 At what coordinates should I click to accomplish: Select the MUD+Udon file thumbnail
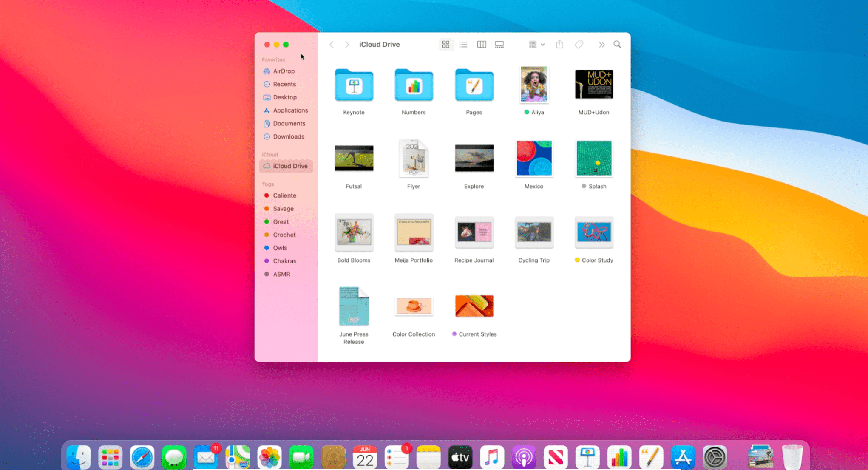(x=594, y=84)
